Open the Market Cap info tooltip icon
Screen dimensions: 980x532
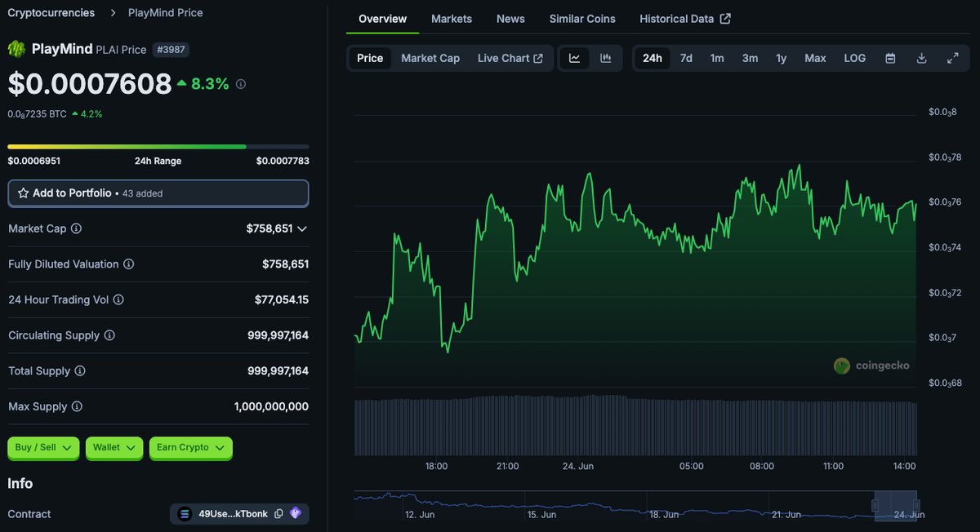(x=76, y=228)
